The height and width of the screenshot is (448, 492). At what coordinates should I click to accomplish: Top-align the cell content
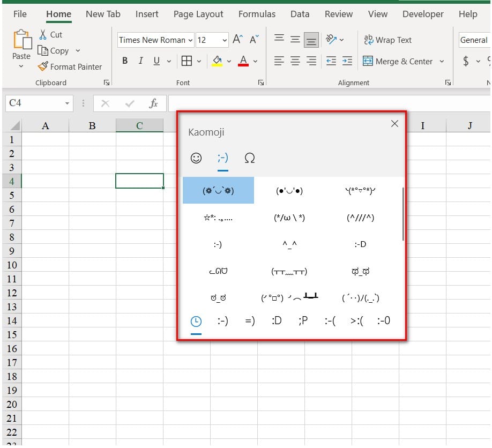point(279,39)
